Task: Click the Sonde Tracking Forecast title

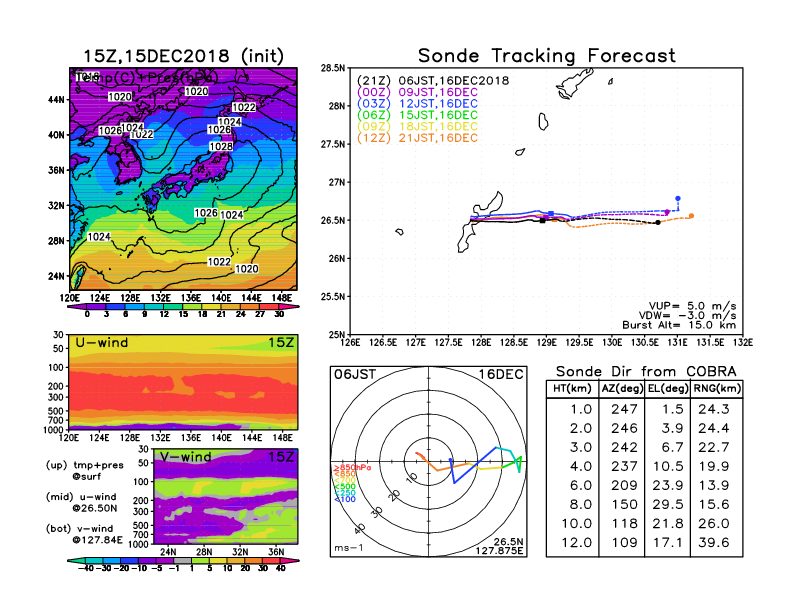Action: (x=546, y=56)
